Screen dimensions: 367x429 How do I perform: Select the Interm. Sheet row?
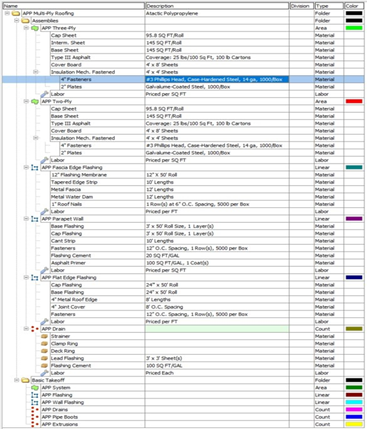[184, 43]
